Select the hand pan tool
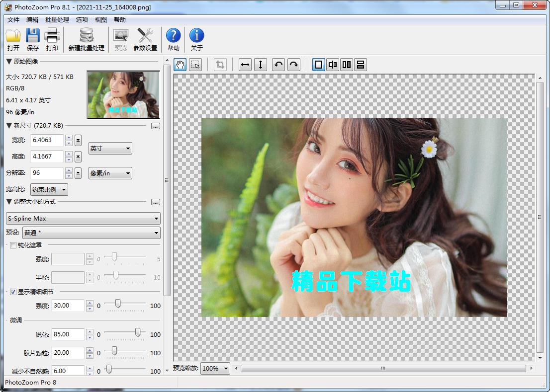This screenshot has width=550, height=392. [180, 65]
